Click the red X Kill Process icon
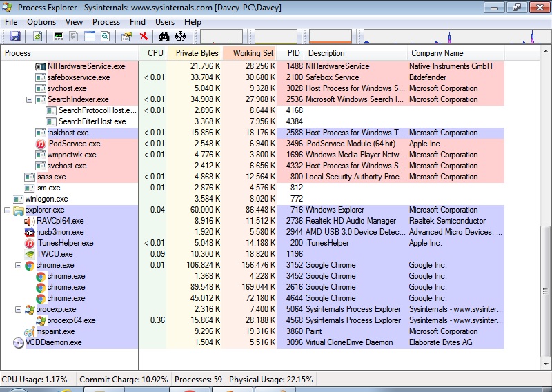This screenshot has width=552, height=392. coord(144,37)
